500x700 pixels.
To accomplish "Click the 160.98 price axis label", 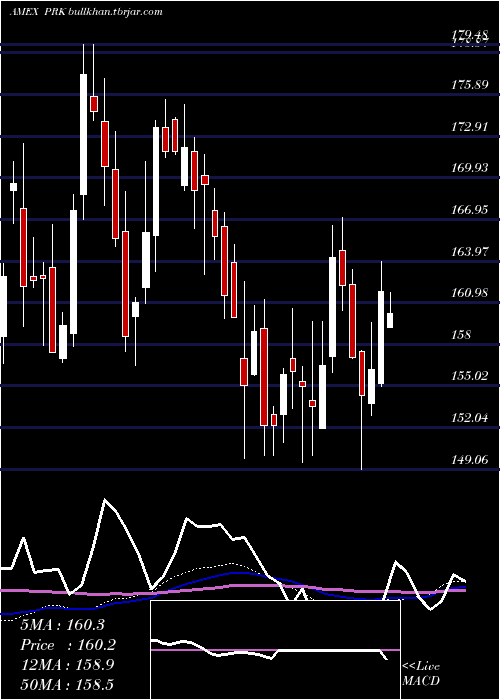I will [x=470, y=293].
